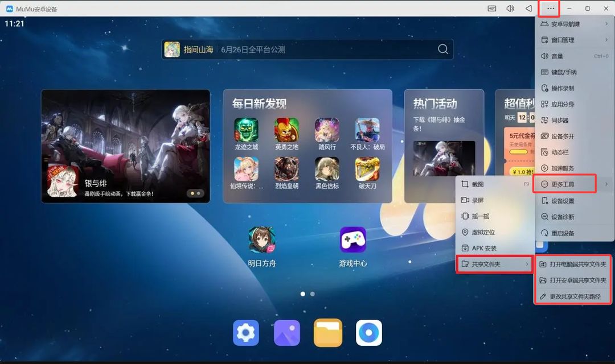Click the back triangle icon in title bar
The image size is (615, 364).
[528, 9]
